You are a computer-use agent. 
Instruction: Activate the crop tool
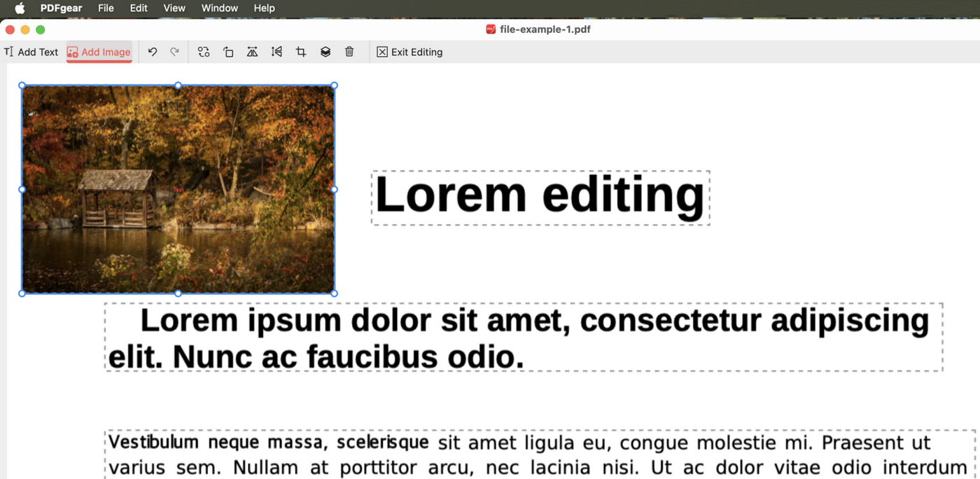(301, 52)
